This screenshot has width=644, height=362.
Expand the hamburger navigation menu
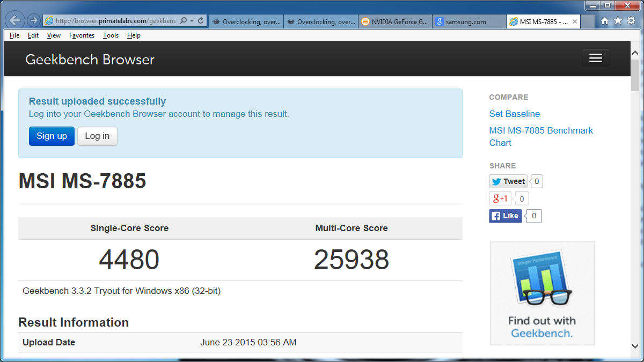596,58
